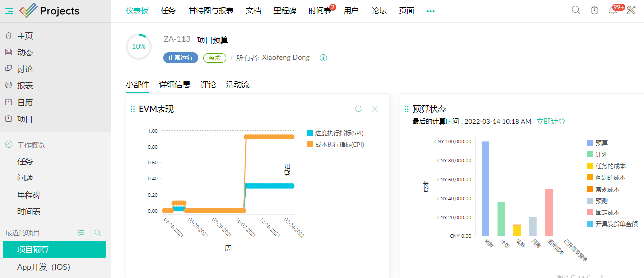The height and width of the screenshot is (278, 644).
Task: Toggle 成本执行指标(CPI) legend series
Action: click(x=335, y=145)
